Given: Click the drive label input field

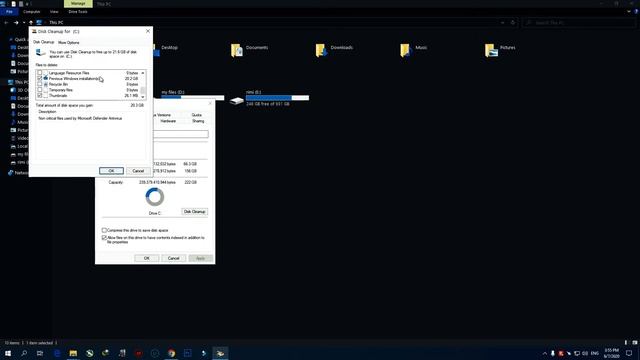Looking at the screenshot, I should (x=181, y=134).
